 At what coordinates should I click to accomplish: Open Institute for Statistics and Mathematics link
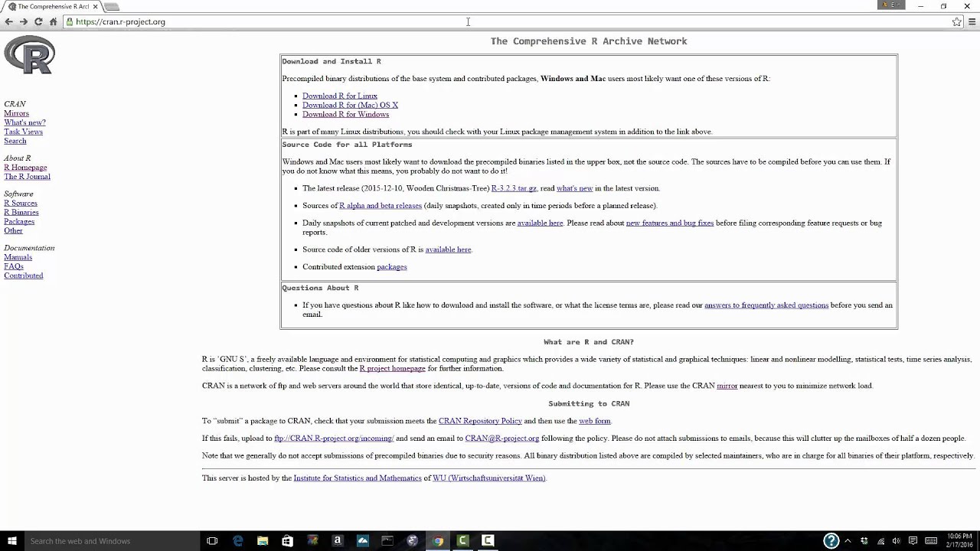358,478
